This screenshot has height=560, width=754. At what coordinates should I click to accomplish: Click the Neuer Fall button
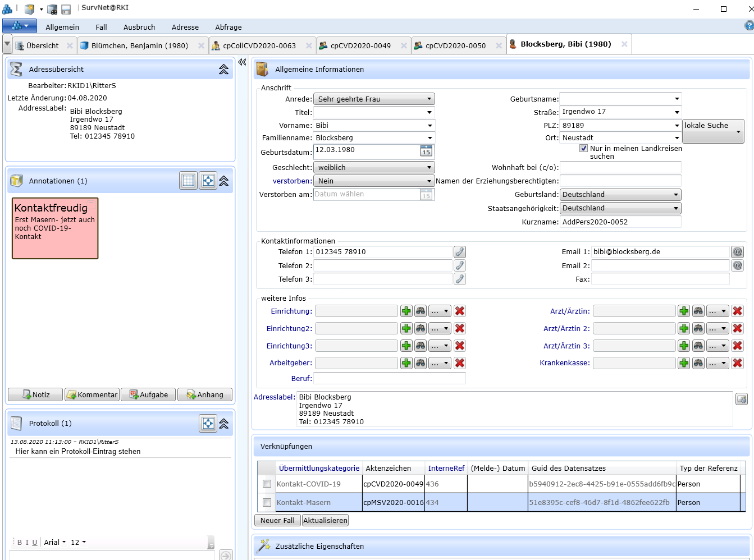(277, 520)
